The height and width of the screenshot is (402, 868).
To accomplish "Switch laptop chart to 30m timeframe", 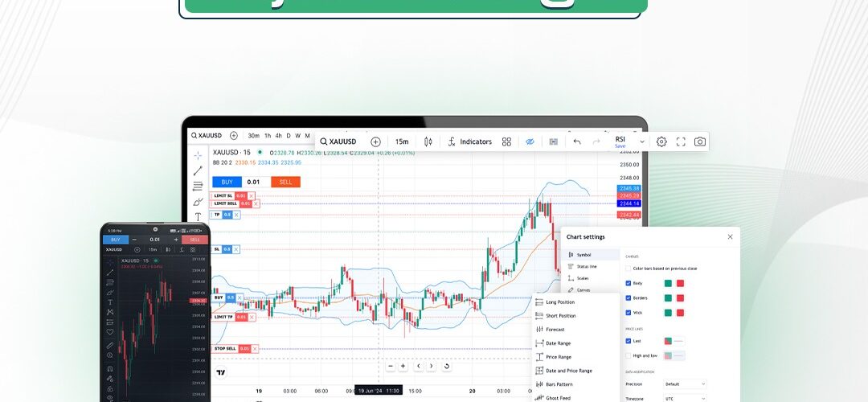I will [x=253, y=136].
